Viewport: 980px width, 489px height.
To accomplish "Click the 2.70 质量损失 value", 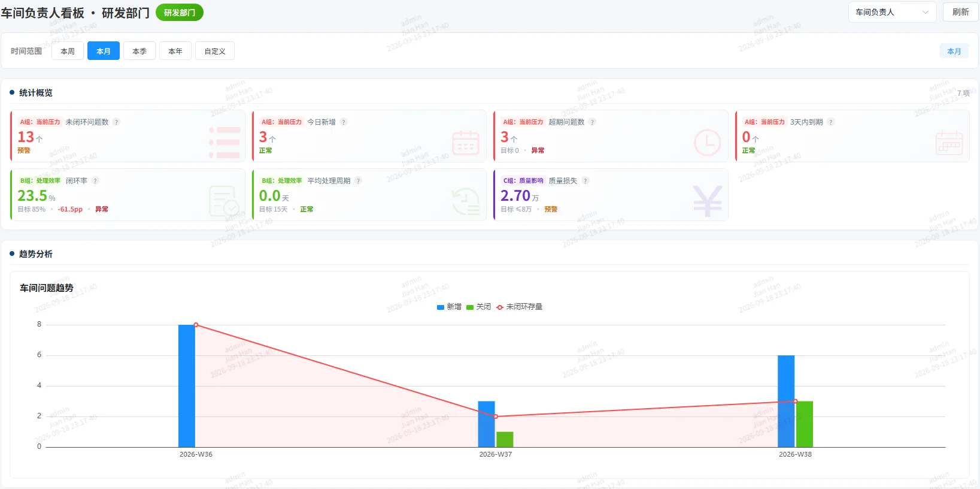I will pos(515,196).
